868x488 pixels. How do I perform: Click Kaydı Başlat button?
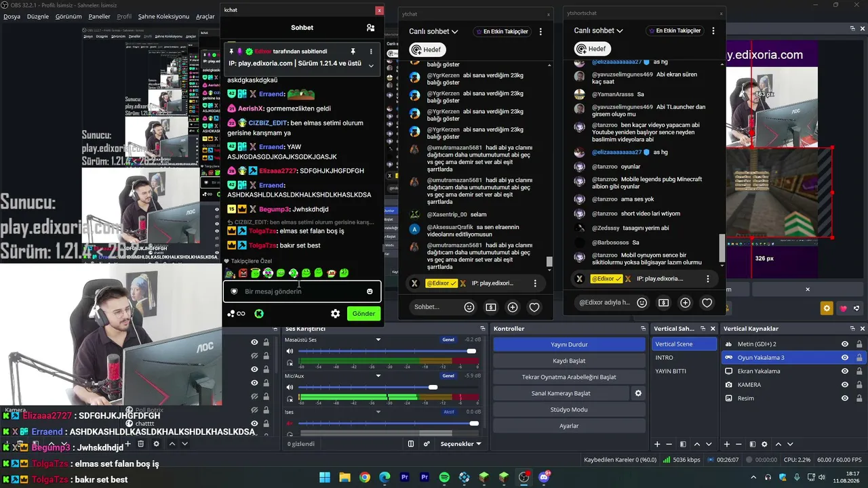(x=569, y=361)
